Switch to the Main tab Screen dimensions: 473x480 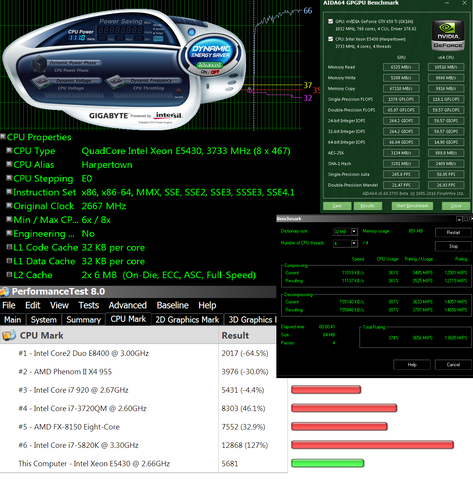(x=13, y=320)
